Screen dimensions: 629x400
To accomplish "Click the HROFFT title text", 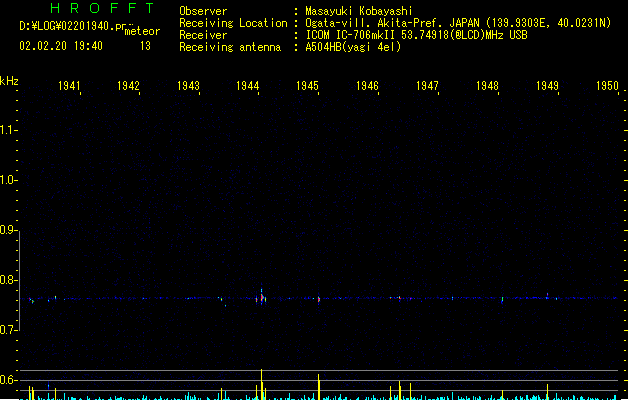I will (x=102, y=8).
